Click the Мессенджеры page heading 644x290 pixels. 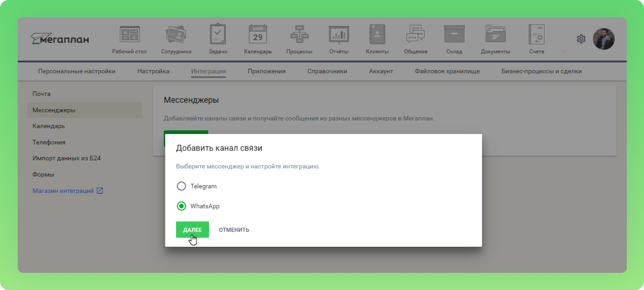tap(191, 100)
